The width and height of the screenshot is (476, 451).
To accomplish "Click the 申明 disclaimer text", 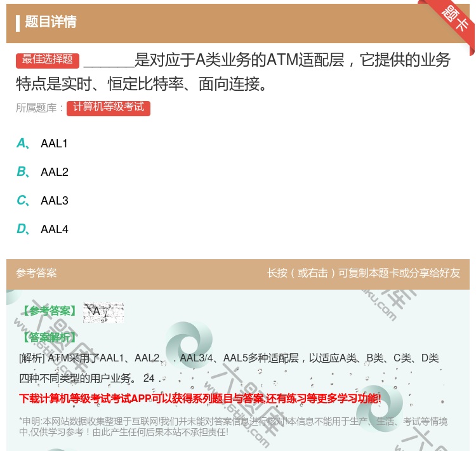I will pos(233,427).
